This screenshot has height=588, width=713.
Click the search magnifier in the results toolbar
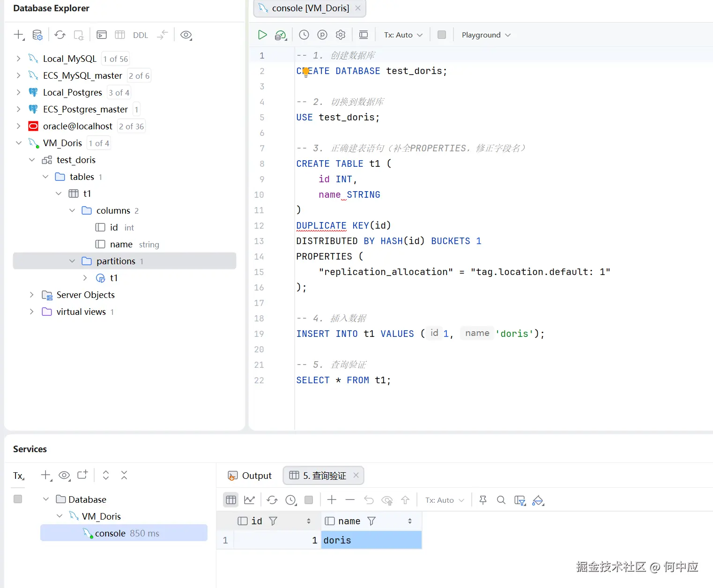[501, 500]
